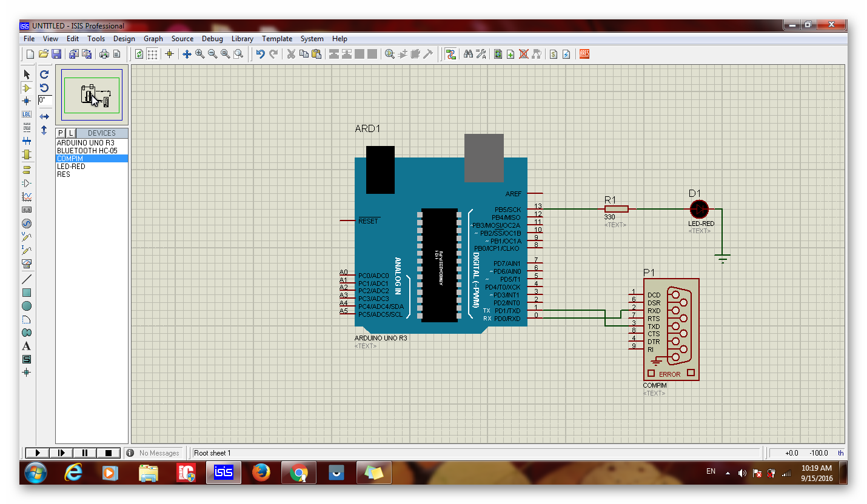
Task: Pause the circuit simulation
Action: point(84,453)
